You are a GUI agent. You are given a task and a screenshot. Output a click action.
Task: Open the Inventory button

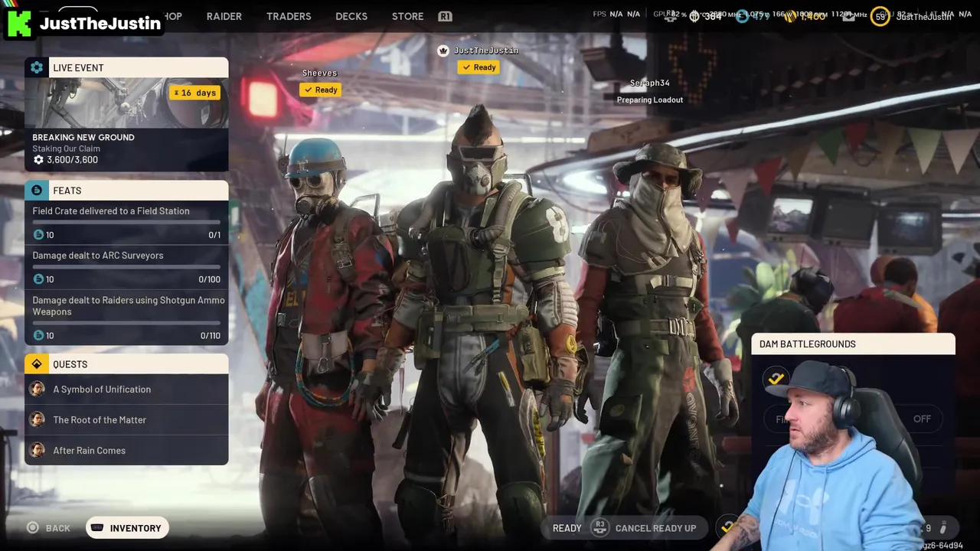pos(127,527)
